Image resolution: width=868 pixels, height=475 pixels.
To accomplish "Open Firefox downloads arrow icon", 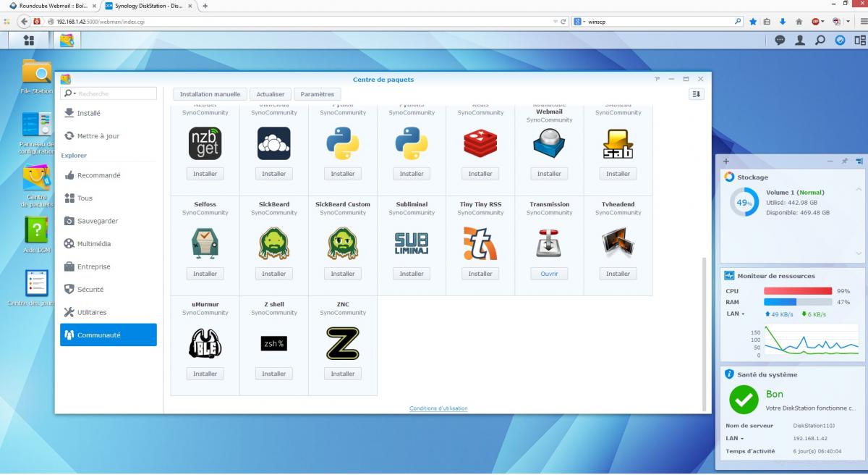I will tap(782, 22).
